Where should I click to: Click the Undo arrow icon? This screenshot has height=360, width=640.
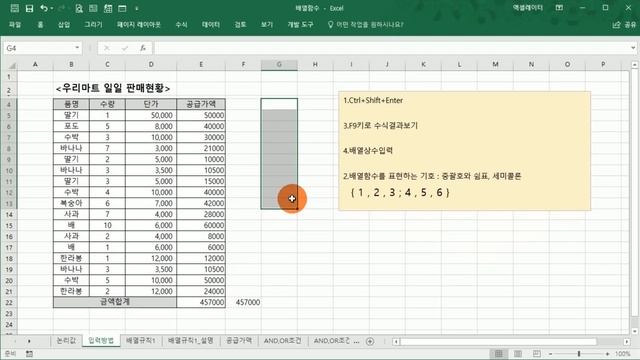point(43,8)
